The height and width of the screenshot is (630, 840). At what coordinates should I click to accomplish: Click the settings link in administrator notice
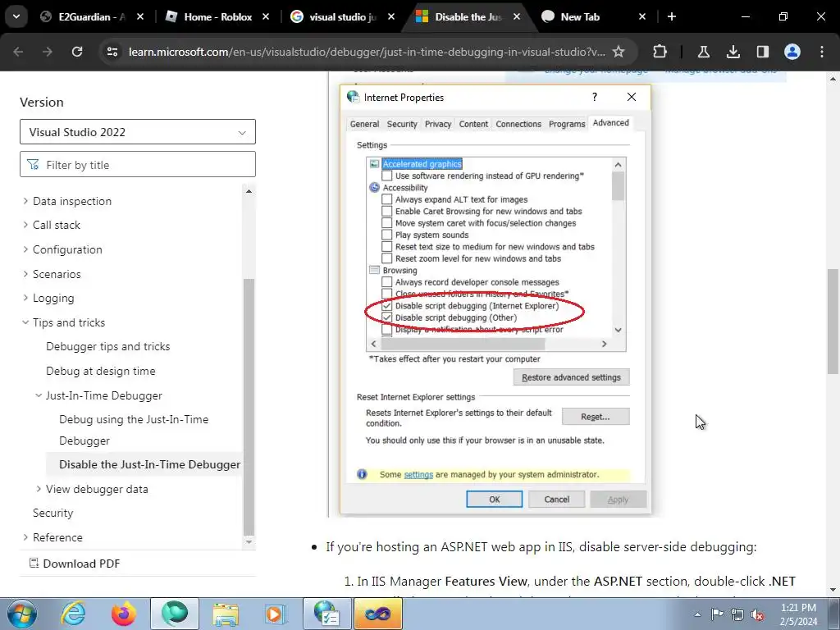click(418, 475)
